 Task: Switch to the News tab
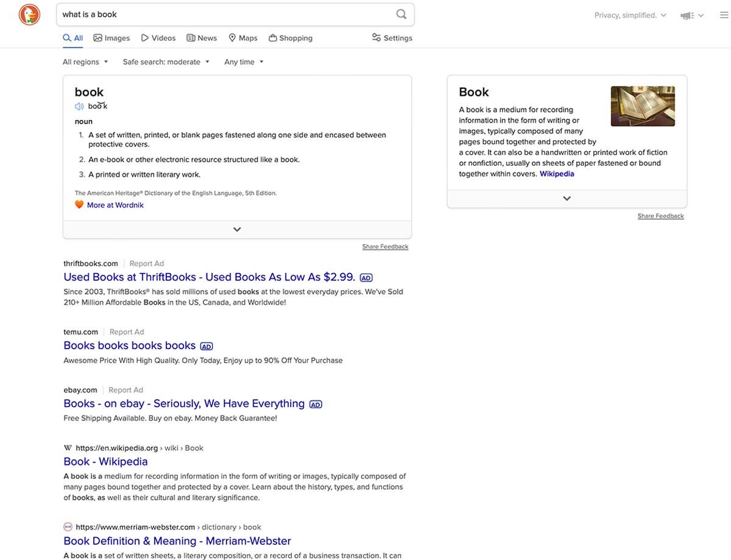[201, 38]
